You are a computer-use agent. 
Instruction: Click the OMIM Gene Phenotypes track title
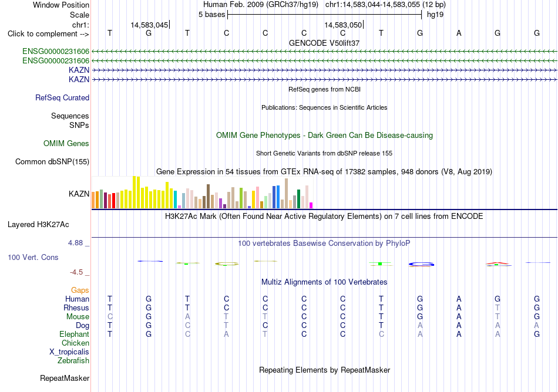click(x=324, y=136)
